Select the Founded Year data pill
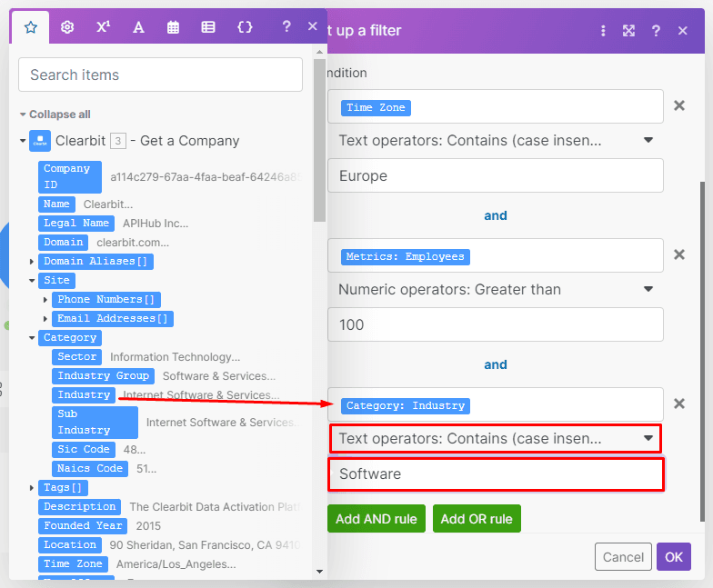The width and height of the screenshot is (713, 588). click(83, 526)
